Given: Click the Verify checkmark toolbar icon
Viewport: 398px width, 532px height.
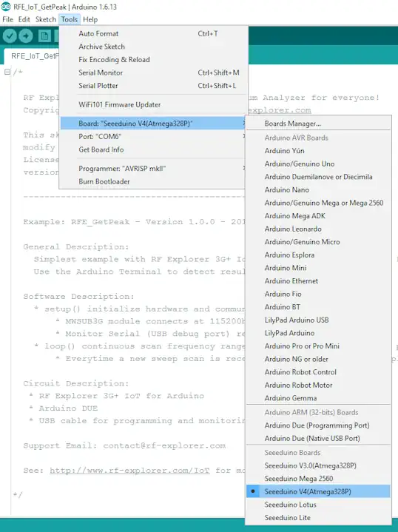Looking at the screenshot, I should click(x=10, y=36).
